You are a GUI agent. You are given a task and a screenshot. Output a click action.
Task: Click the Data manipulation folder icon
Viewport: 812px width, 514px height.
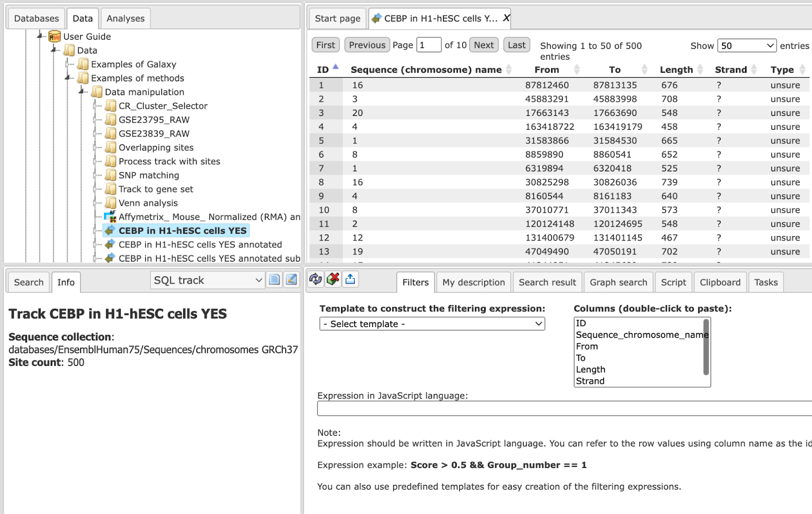pyautogui.click(x=96, y=92)
